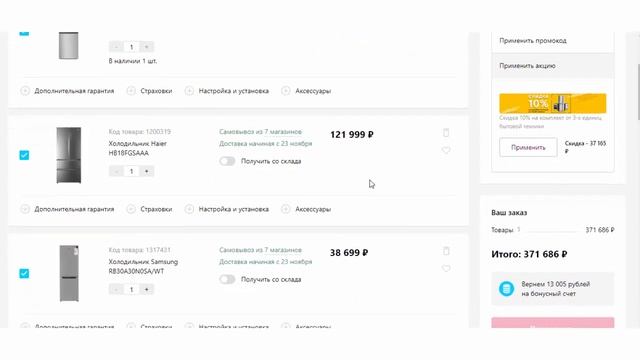Open 'Применить акцию' section
640x360 pixels.
(x=553, y=66)
